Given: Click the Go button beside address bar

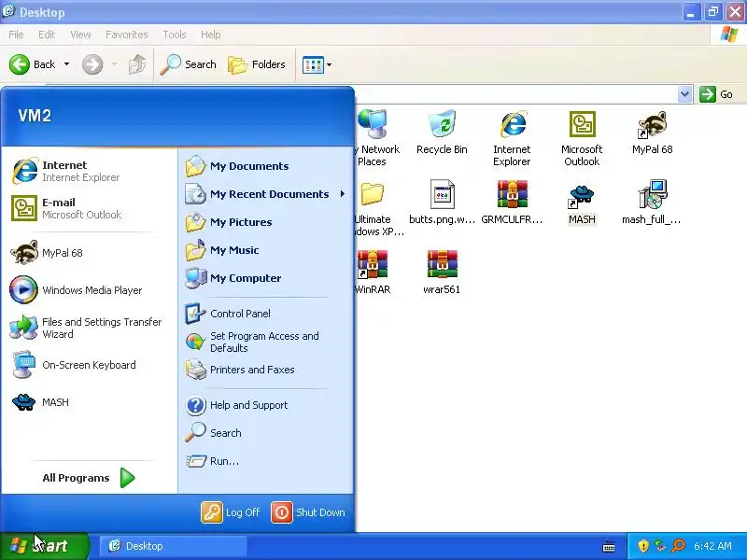Looking at the screenshot, I should (716, 94).
